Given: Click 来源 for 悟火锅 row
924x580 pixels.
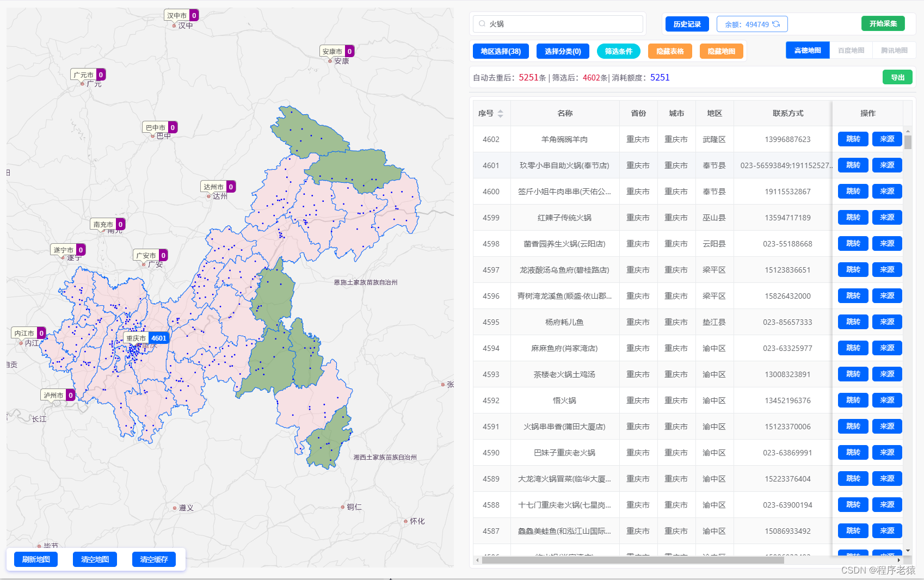Looking at the screenshot, I should (887, 400).
